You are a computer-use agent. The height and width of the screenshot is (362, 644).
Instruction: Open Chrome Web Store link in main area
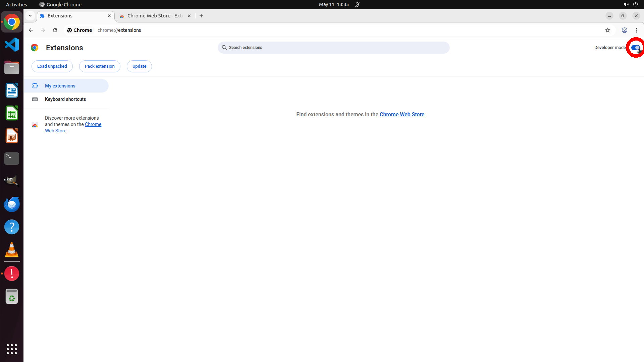tap(402, 115)
